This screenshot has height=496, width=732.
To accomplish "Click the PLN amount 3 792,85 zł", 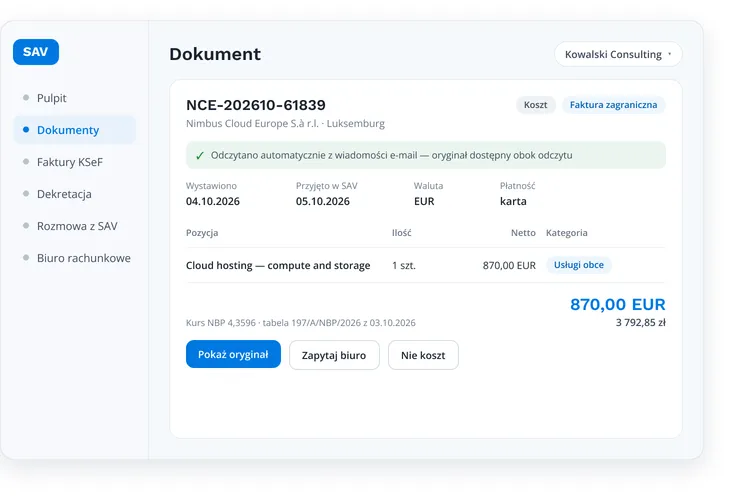I will [x=640, y=322].
